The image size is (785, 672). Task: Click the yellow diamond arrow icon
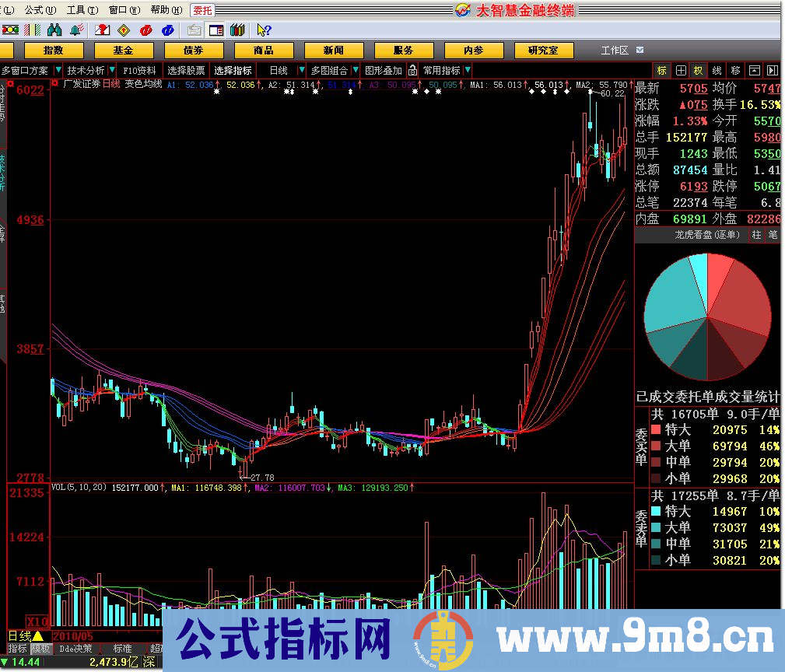[124, 30]
